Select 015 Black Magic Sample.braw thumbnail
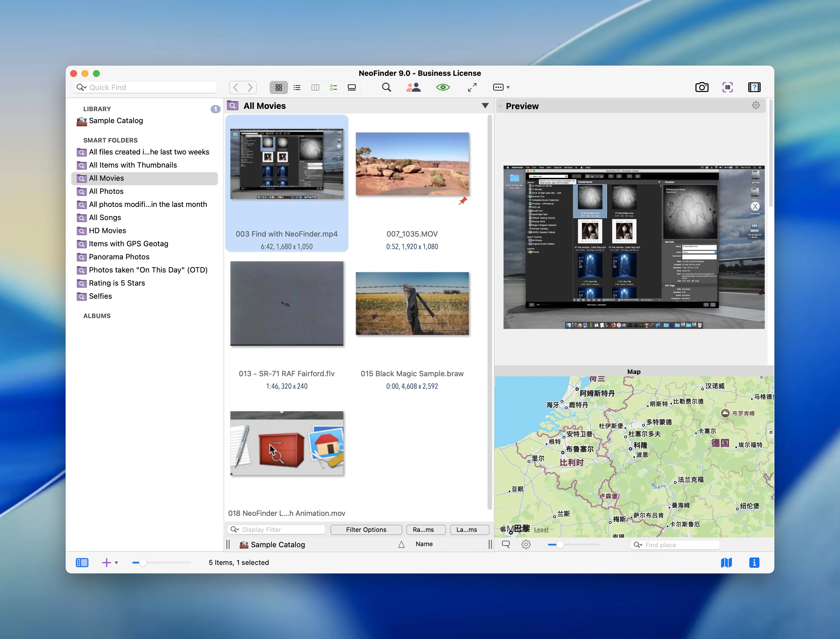Image resolution: width=840 pixels, height=639 pixels. coord(412,304)
